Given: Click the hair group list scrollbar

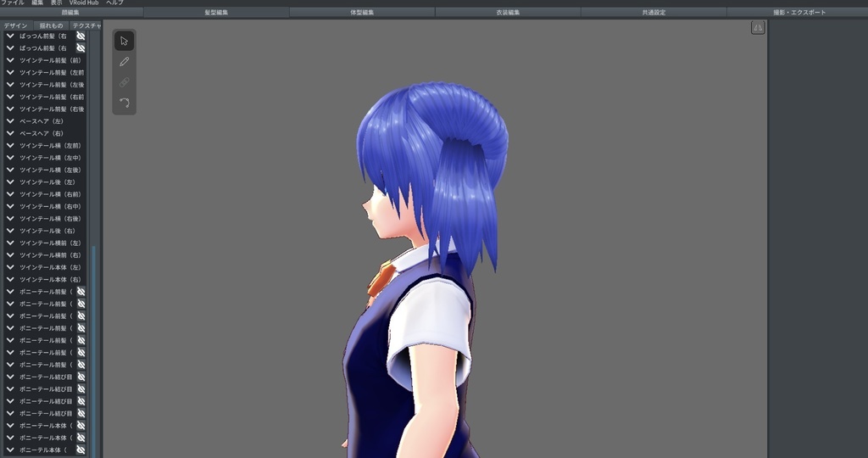Looking at the screenshot, I should [x=93, y=352].
